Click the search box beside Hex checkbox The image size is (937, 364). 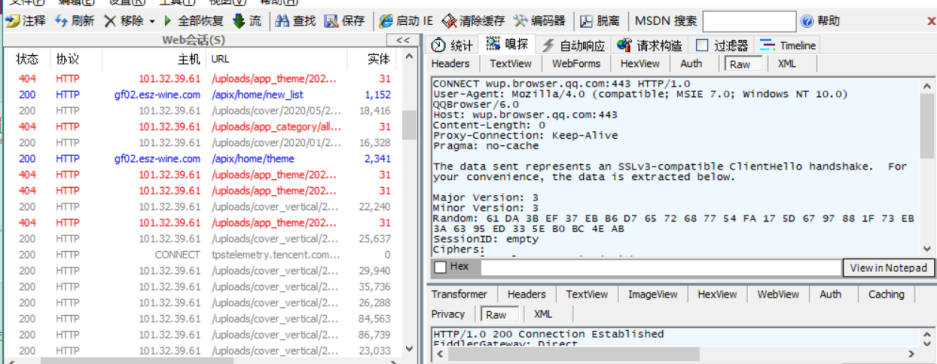click(x=661, y=267)
